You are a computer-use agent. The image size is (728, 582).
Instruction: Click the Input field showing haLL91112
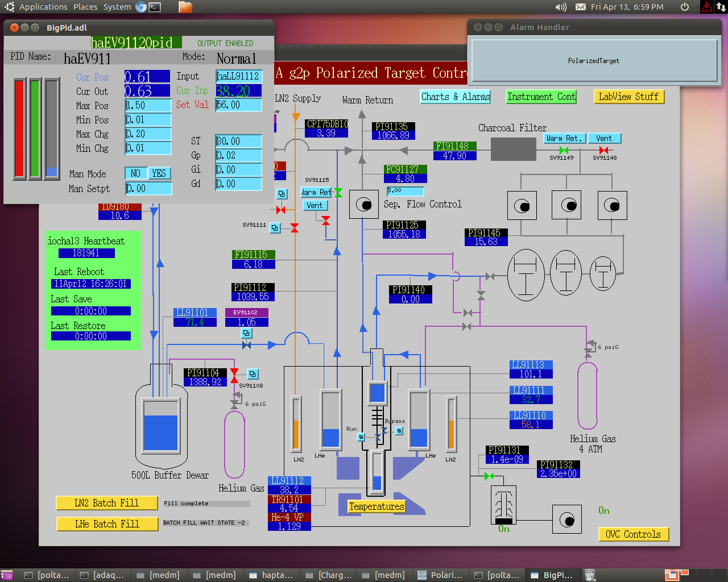pyautogui.click(x=239, y=76)
